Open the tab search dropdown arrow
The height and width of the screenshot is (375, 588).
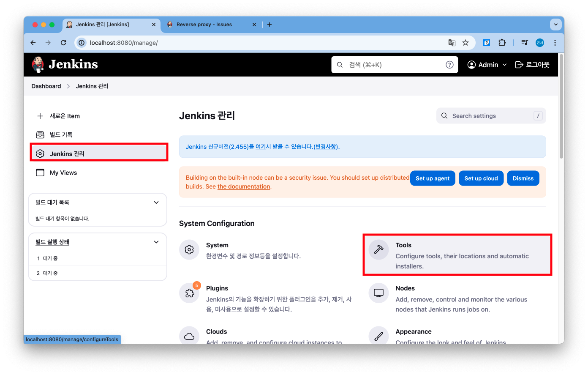coord(556,25)
